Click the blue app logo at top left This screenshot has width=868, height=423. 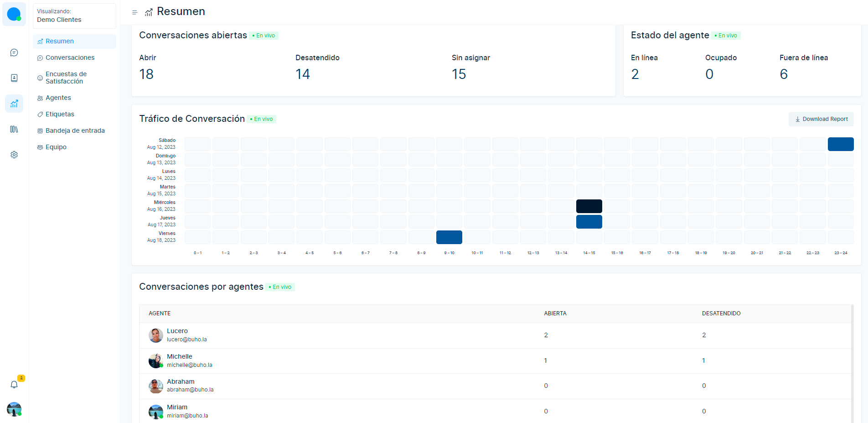(x=14, y=14)
